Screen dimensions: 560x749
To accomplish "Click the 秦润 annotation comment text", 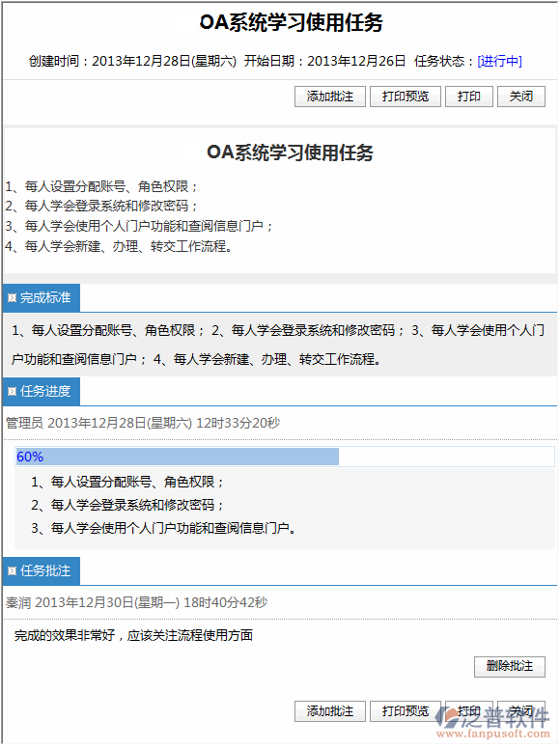I will coord(133,635).
